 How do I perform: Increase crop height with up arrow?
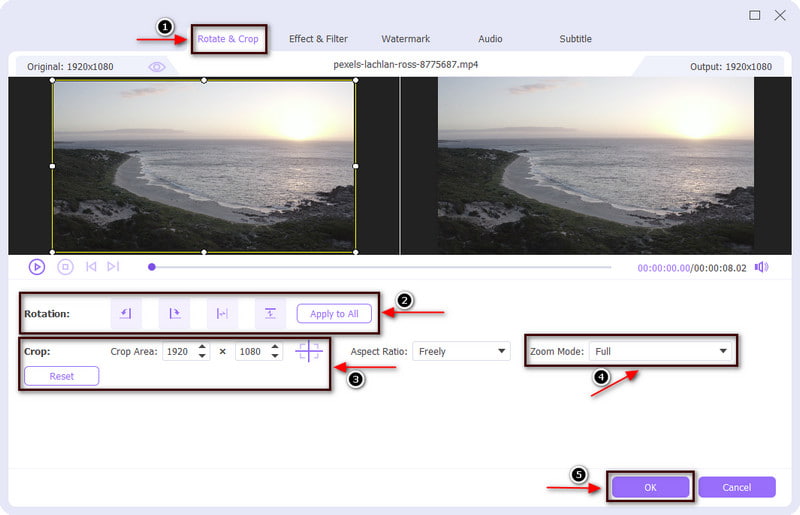pyautogui.click(x=275, y=347)
